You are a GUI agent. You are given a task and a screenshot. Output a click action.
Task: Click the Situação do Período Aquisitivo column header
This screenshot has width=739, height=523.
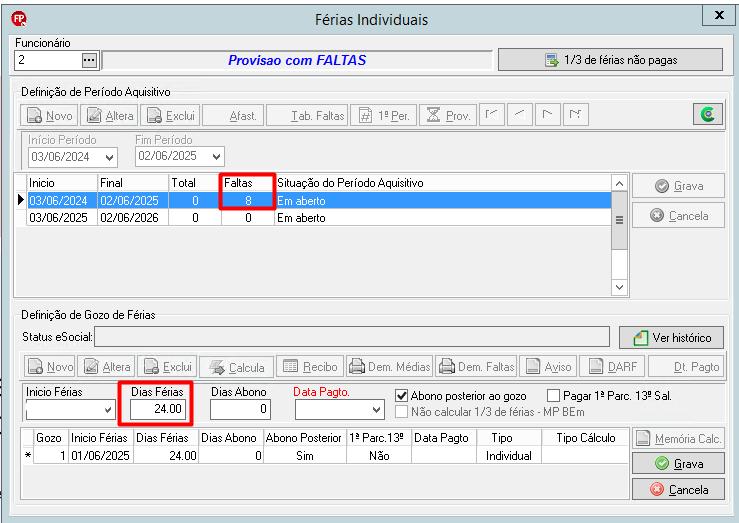[x=443, y=183]
